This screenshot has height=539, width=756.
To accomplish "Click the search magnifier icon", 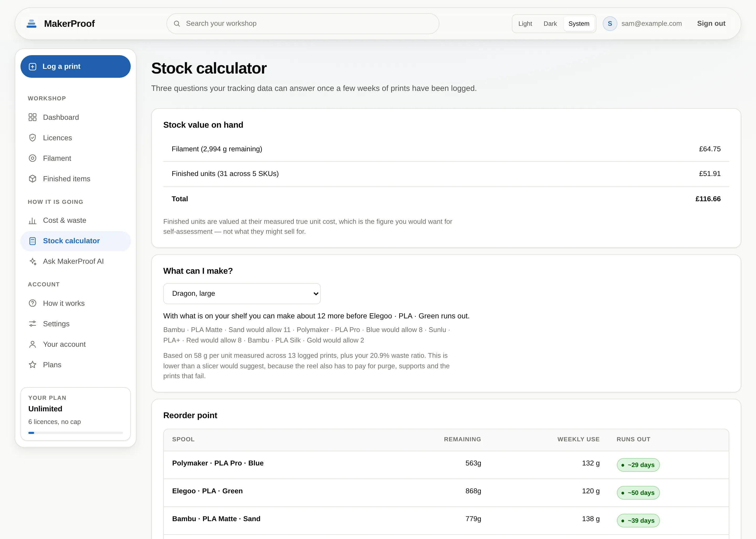I will (177, 24).
